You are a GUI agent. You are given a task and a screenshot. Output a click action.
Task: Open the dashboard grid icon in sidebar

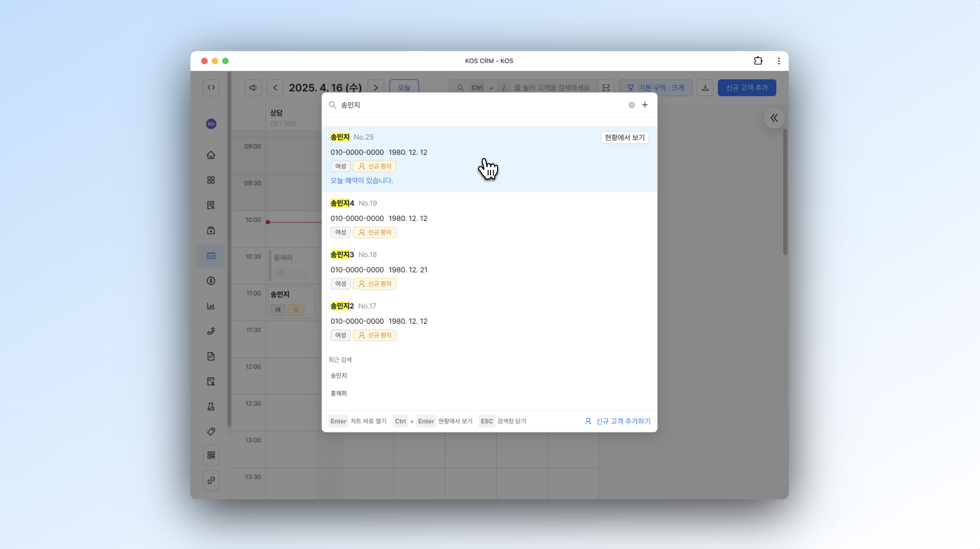211,180
